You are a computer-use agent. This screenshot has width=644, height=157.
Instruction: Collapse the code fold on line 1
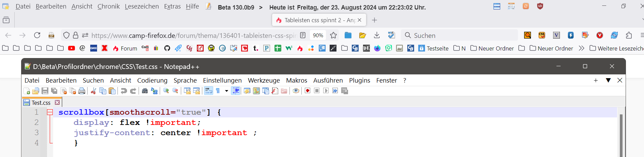[50, 112]
